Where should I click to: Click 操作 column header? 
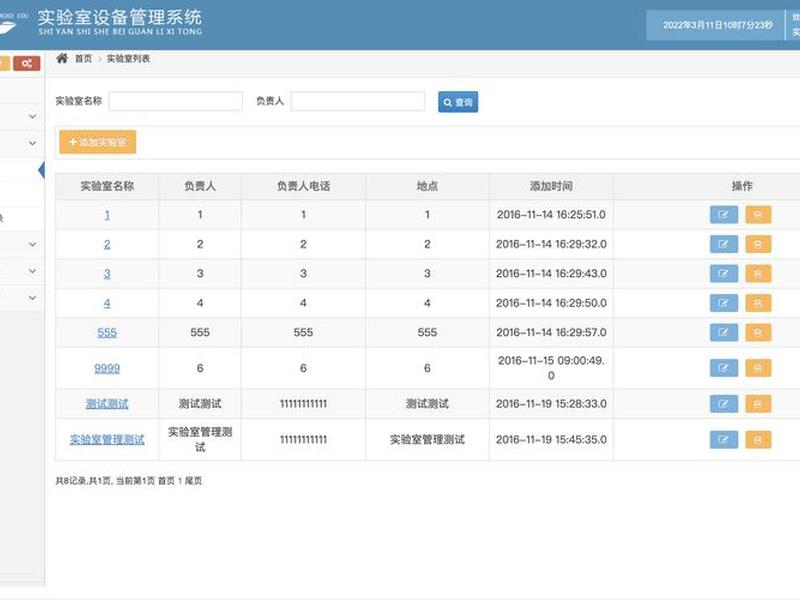click(742, 186)
